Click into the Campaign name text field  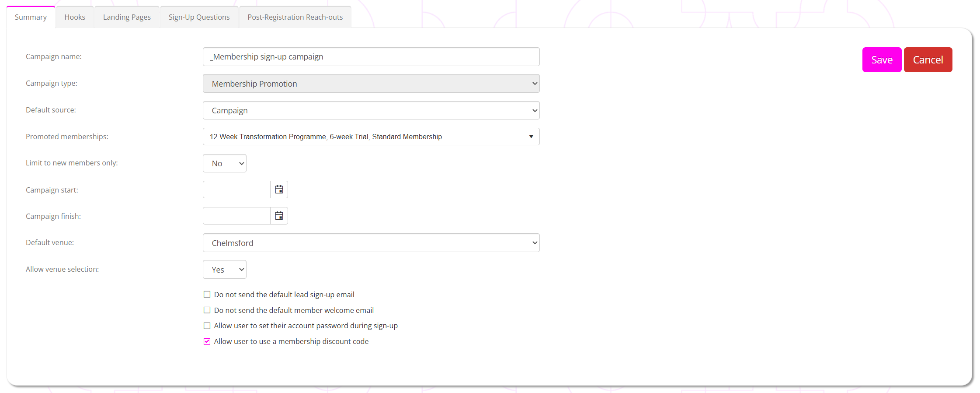point(371,57)
